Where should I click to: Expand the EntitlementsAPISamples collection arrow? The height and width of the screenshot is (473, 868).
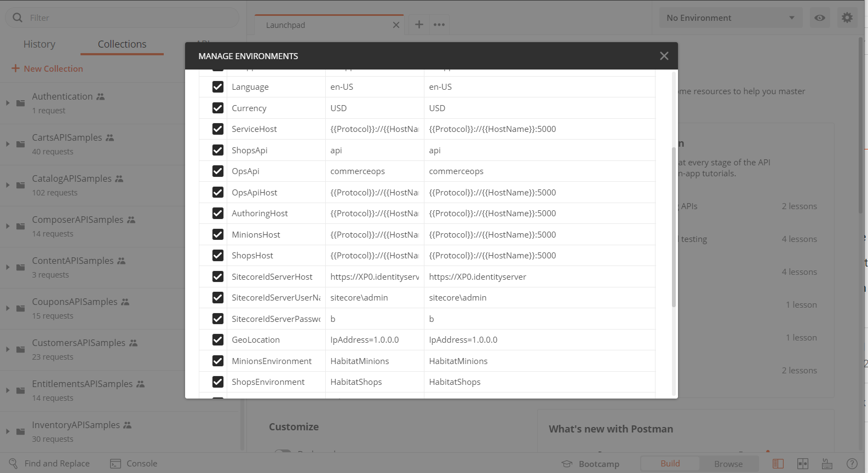pyautogui.click(x=8, y=390)
